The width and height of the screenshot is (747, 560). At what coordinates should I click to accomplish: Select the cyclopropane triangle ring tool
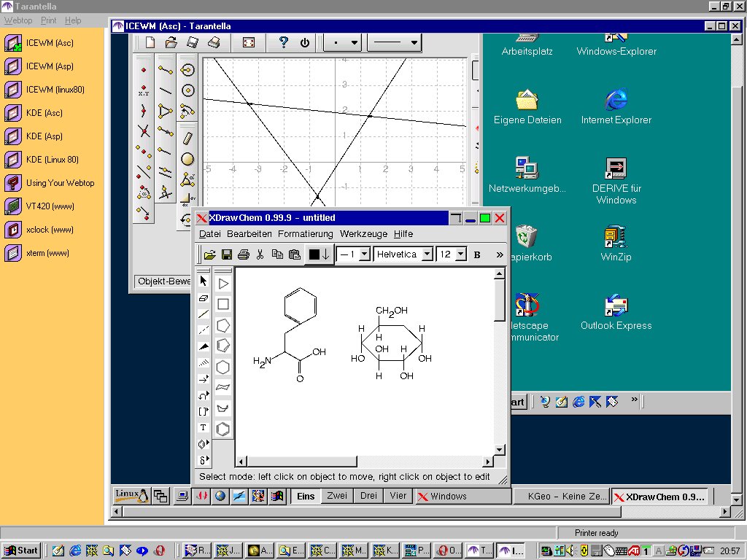(223, 284)
